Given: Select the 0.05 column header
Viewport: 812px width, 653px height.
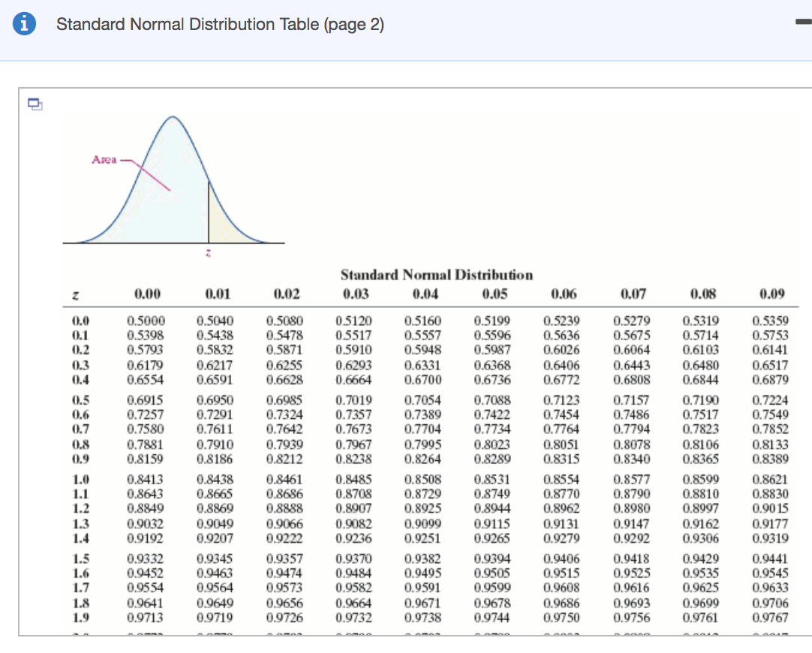Looking at the screenshot, I should pos(495,294).
